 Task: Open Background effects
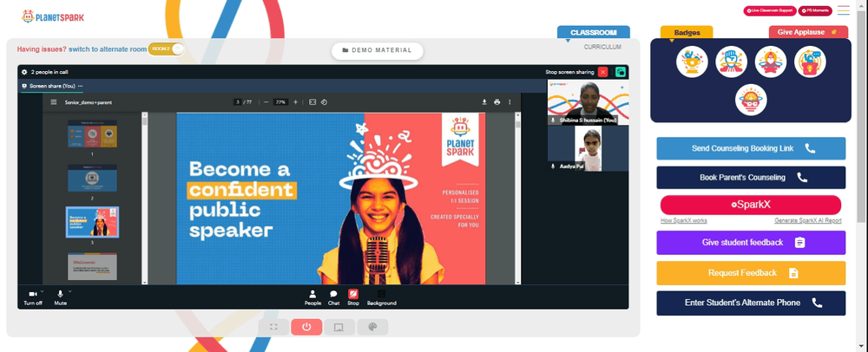(x=381, y=298)
